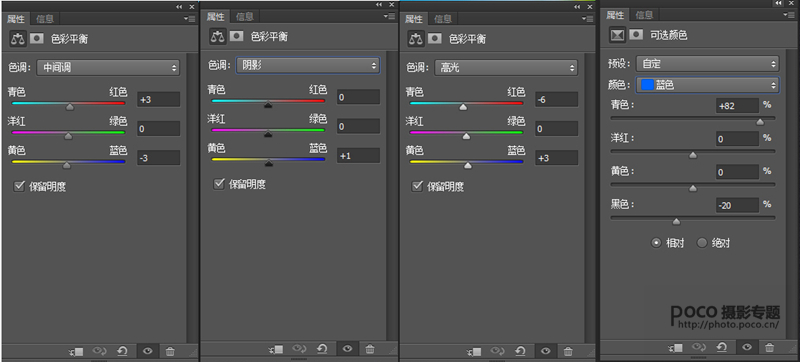Open panel flyout menu in Selective Color panel
This screenshot has height=362, width=800.
click(x=787, y=15)
